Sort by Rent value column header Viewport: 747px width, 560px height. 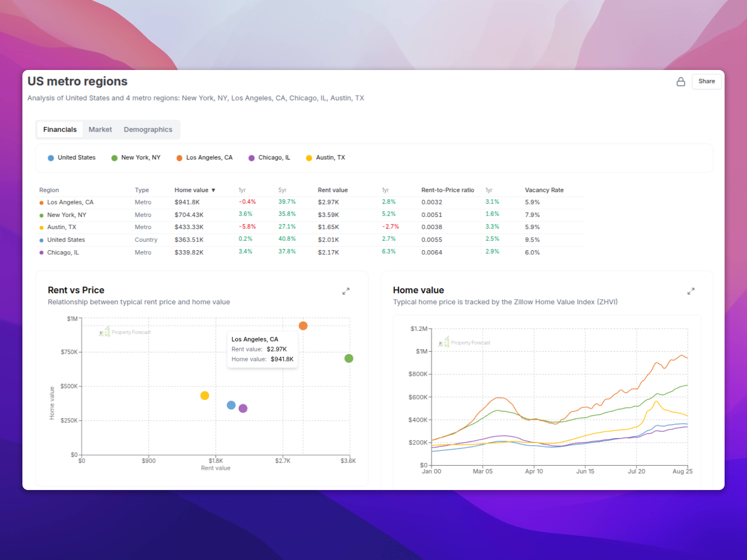click(x=332, y=190)
